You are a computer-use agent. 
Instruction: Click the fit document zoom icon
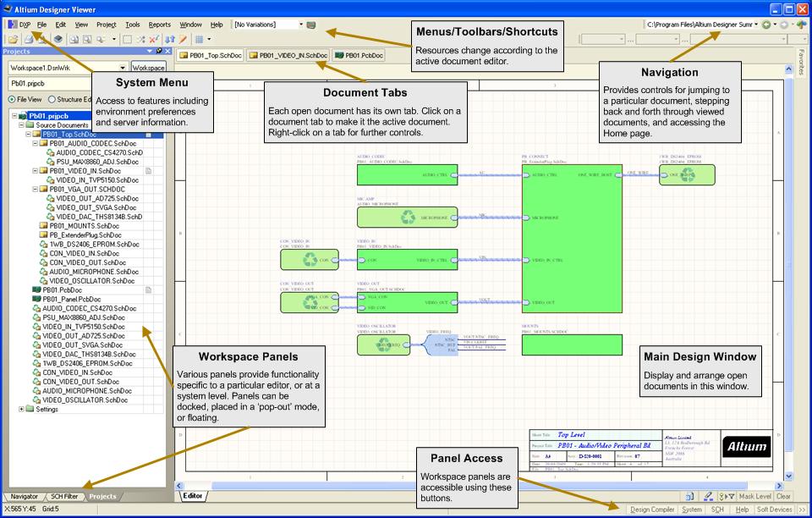pyautogui.click(x=74, y=39)
